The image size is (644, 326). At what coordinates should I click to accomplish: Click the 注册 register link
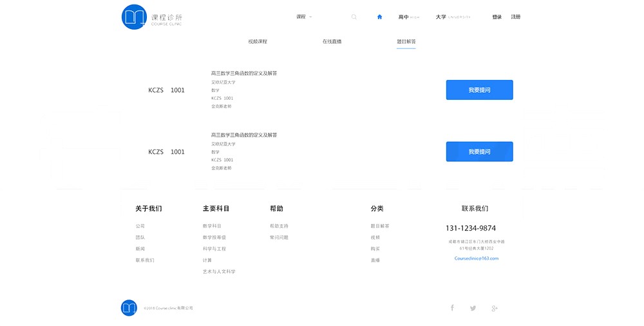coord(516,17)
